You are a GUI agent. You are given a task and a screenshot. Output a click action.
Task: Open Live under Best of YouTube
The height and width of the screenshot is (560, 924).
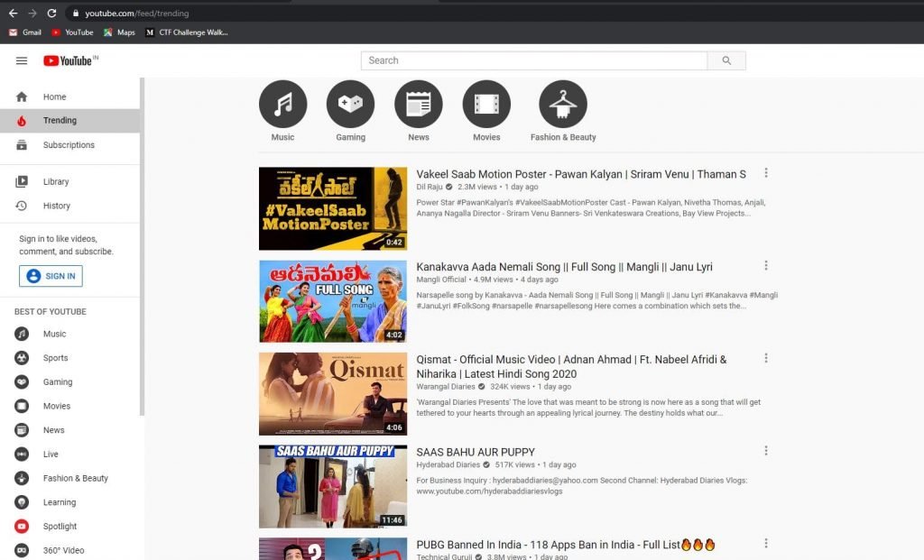(x=70, y=454)
